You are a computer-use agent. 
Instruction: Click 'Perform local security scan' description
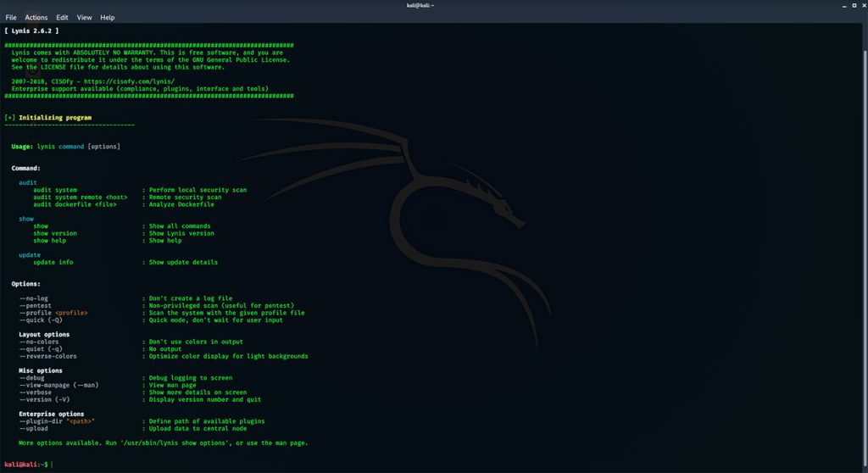point(198,190)
